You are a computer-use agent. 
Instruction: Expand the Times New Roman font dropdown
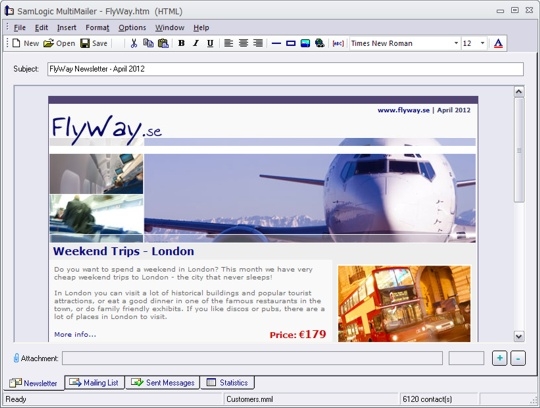[456, 43]
